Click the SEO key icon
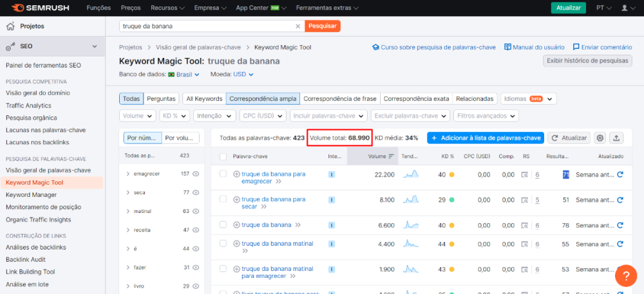Viewport: 644px width, 294px height. [x=11, y=46]
